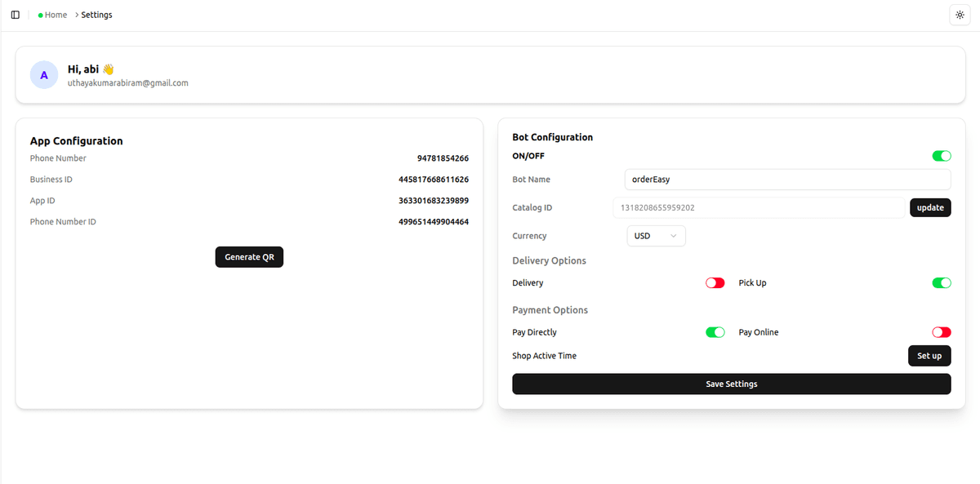Turn off the bot ON/OFF switch

[941, 155]
